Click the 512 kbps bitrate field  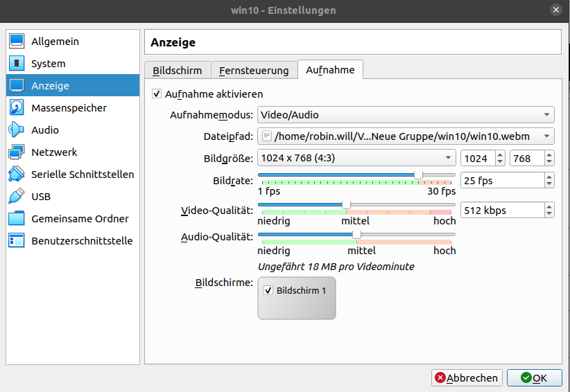point(501,211)
